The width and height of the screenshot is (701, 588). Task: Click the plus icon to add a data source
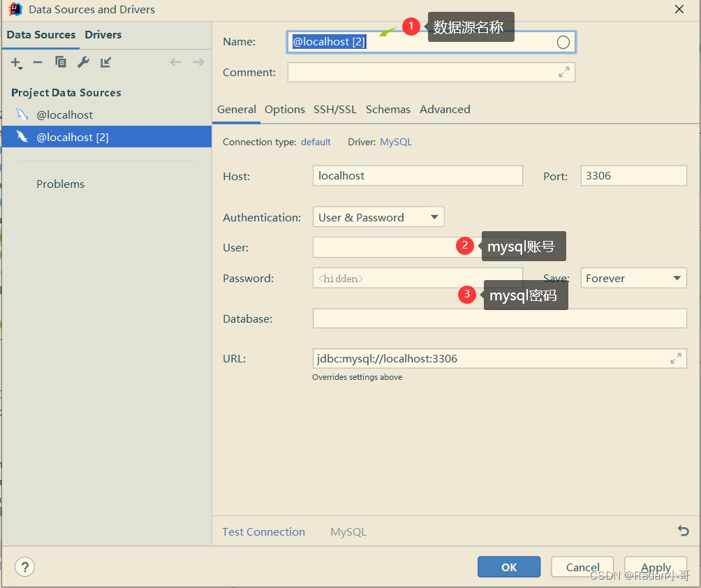(x=16, y=62)
